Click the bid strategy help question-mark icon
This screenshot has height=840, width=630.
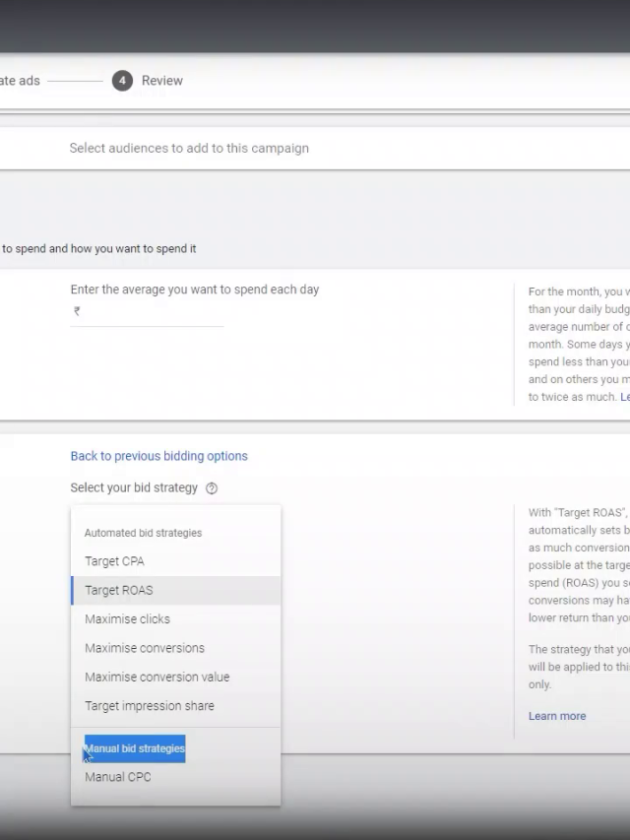(x=212, y=488)
